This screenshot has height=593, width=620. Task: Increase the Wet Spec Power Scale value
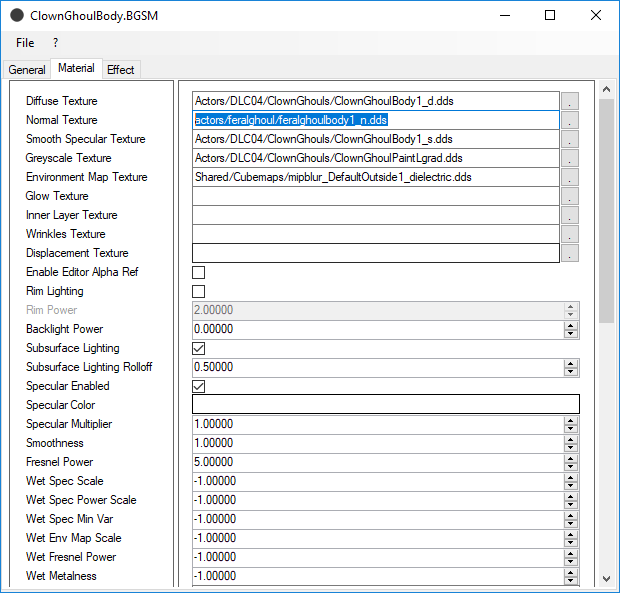571,496
